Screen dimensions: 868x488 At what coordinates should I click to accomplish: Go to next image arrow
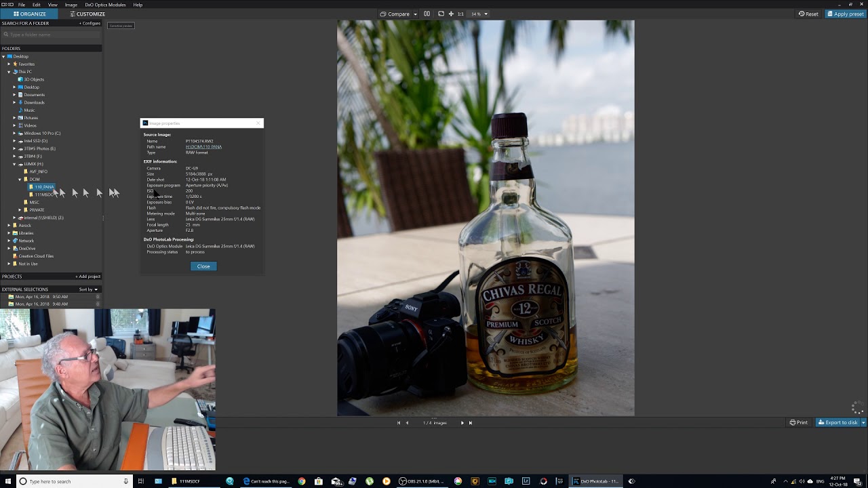[462, 423]
